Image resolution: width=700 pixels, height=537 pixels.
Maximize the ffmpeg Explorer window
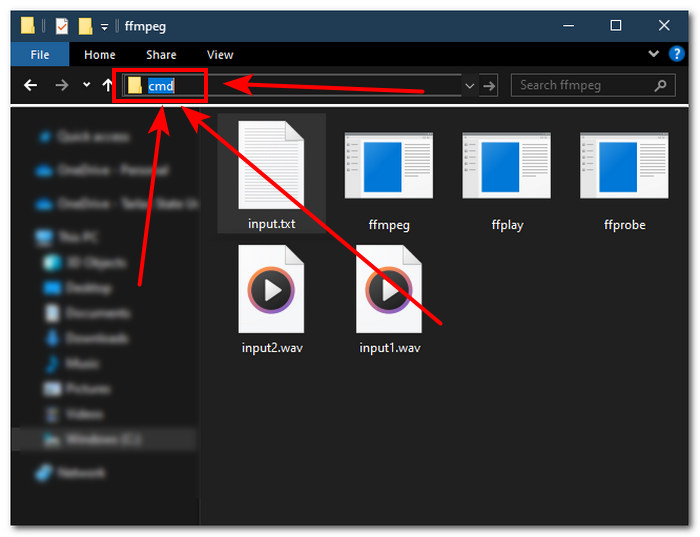point(616,25)
